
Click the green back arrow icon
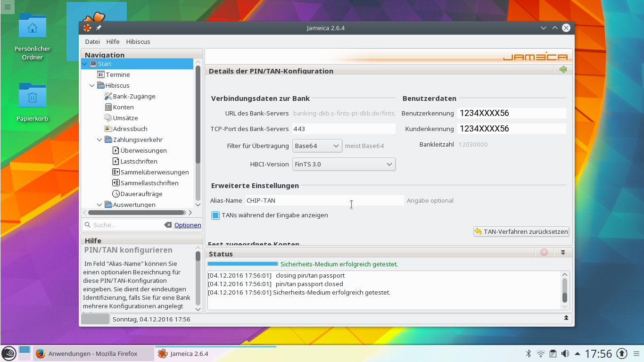[x=563, y=70]
